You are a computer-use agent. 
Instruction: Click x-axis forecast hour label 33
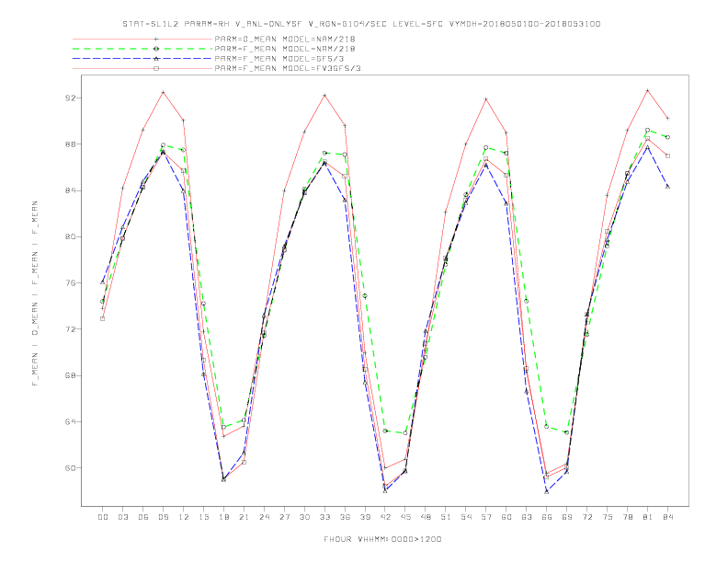[x=325, y=517]
